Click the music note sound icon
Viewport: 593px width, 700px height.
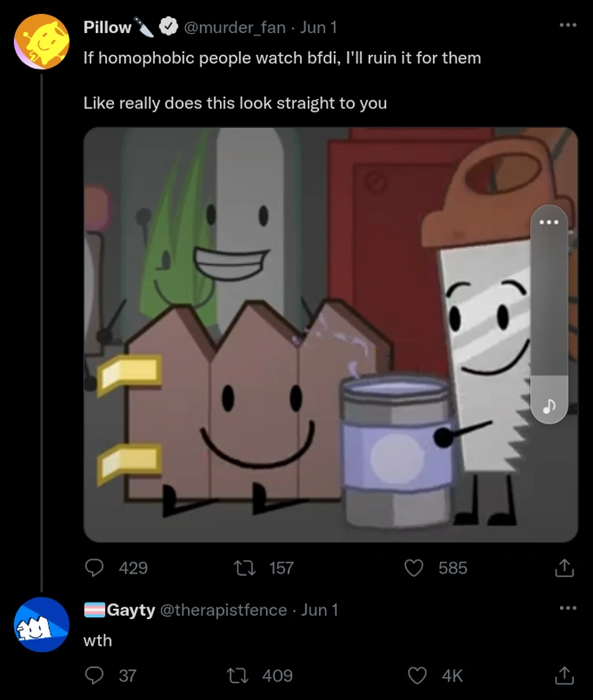click(548, 405)
